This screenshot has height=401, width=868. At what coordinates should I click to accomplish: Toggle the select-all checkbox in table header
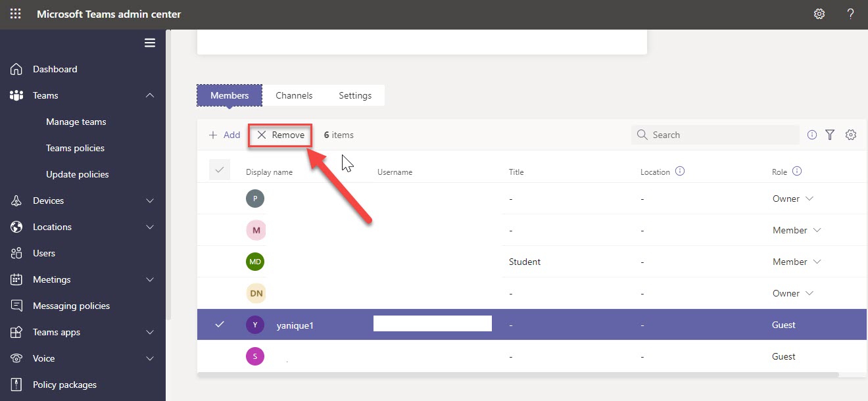220,170
